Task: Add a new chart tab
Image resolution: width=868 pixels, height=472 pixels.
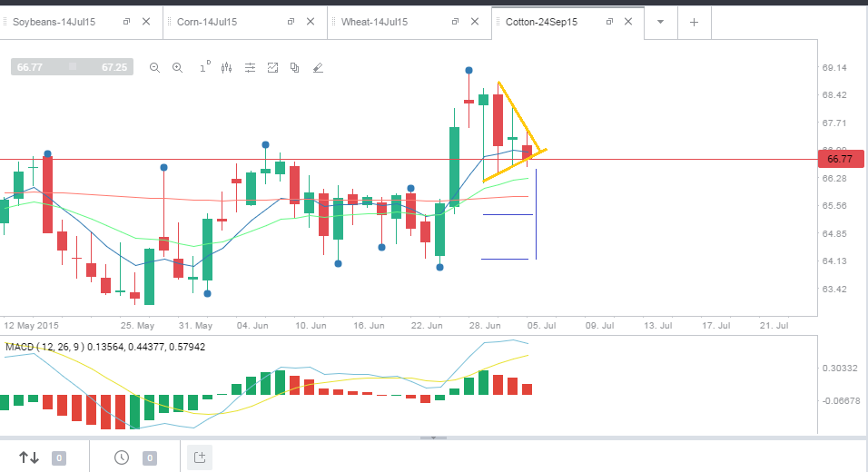Action: pyautogui.click(x=695, y=22)
